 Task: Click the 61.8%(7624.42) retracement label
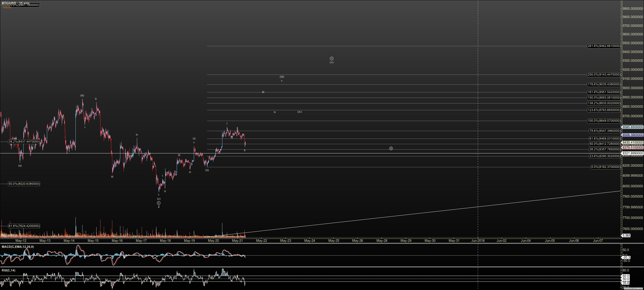click(x=24, y=226)
